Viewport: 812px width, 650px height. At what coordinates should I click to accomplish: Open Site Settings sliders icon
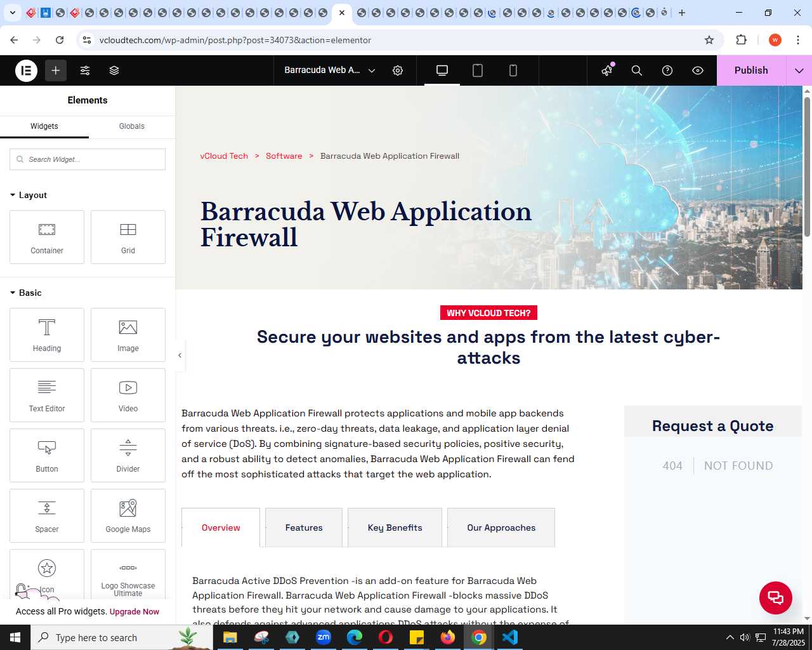tap(85, 70)
